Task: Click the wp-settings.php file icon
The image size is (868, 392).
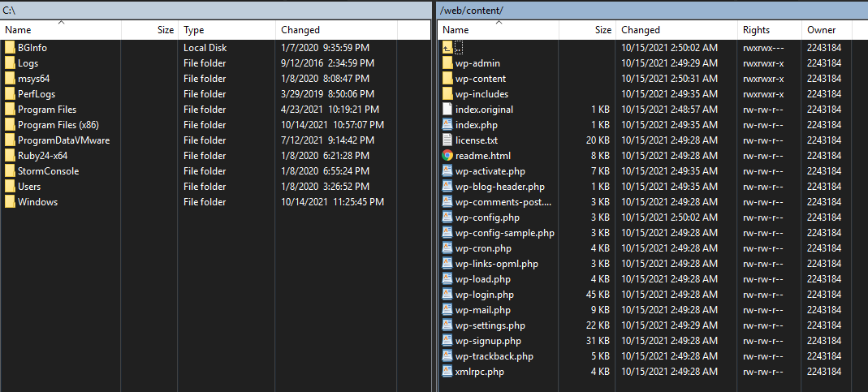Action: click(447, 325)
